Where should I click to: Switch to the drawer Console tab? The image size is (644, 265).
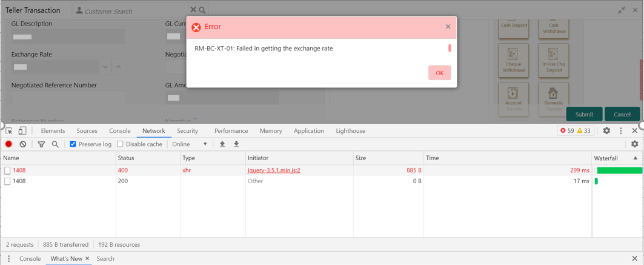30,258
